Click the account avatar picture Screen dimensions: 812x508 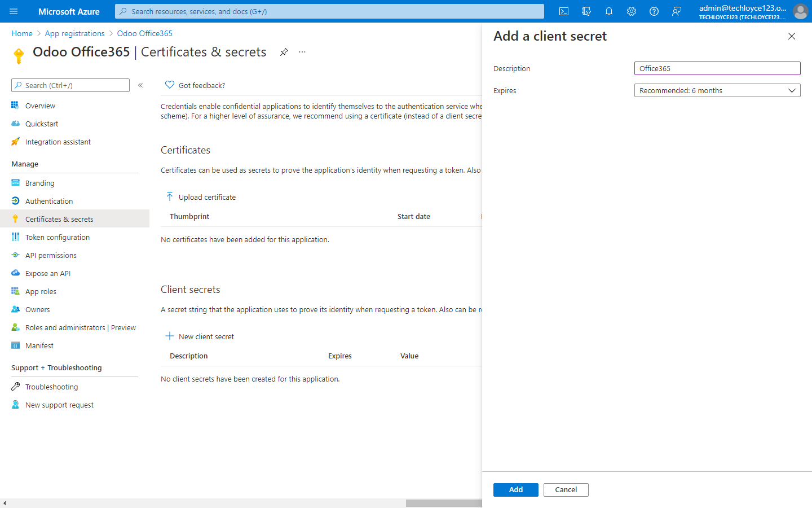(x=800, y=11)
